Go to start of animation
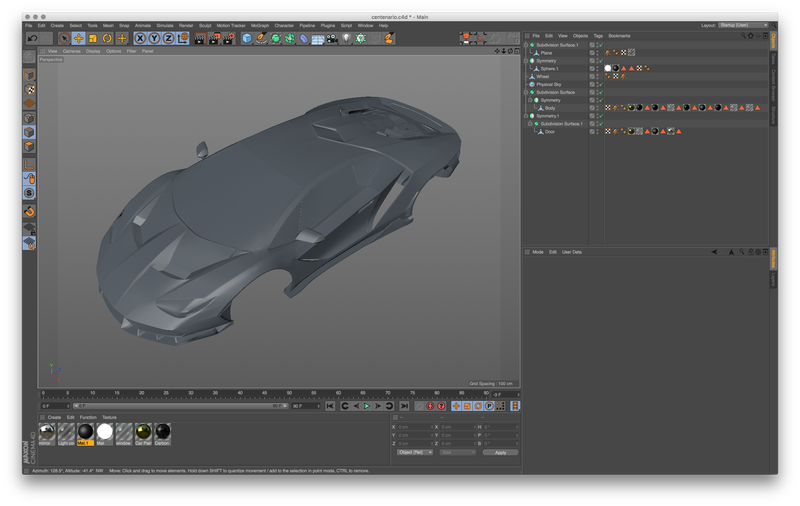 330,406
